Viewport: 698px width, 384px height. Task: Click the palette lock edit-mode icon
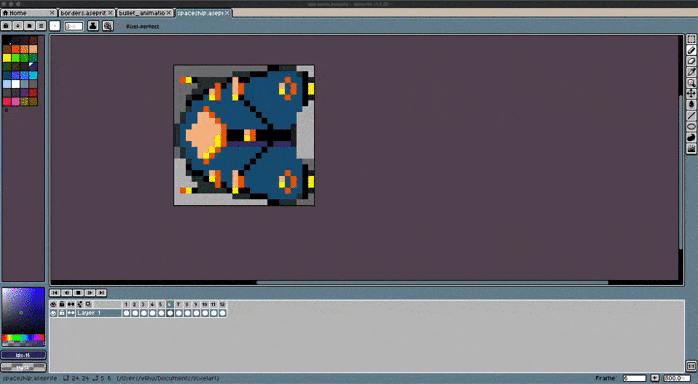6,26
